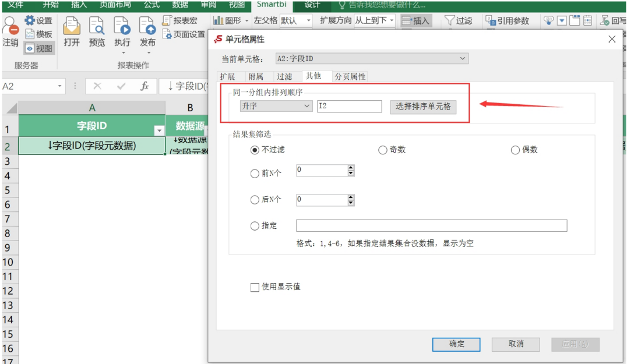Click column A header
The width and height of the screenshot is (627, 364).
click(x=92, y=108)
